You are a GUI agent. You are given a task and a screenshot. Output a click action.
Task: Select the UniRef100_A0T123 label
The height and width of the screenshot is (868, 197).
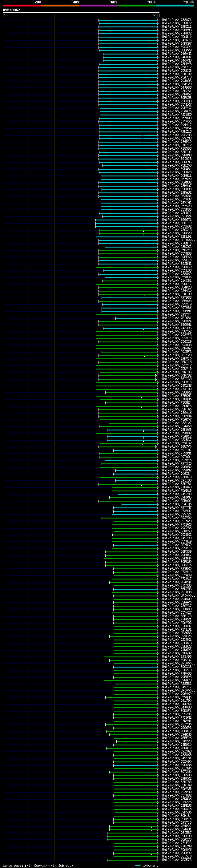tap(177, 355)
